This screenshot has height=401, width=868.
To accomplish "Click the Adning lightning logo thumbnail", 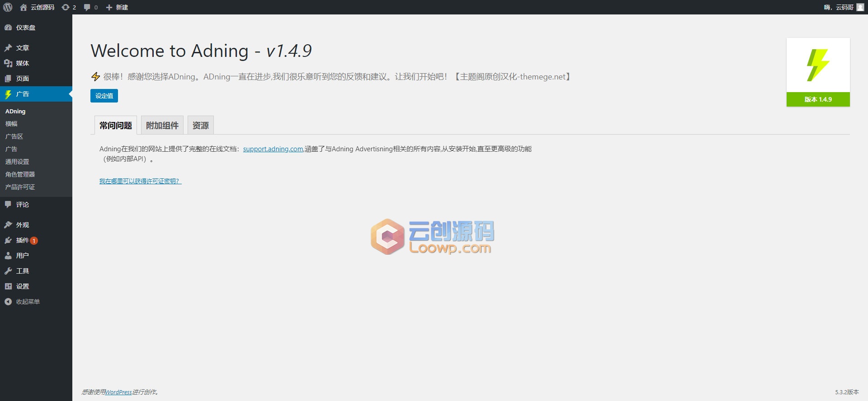I will pos(818,65).
